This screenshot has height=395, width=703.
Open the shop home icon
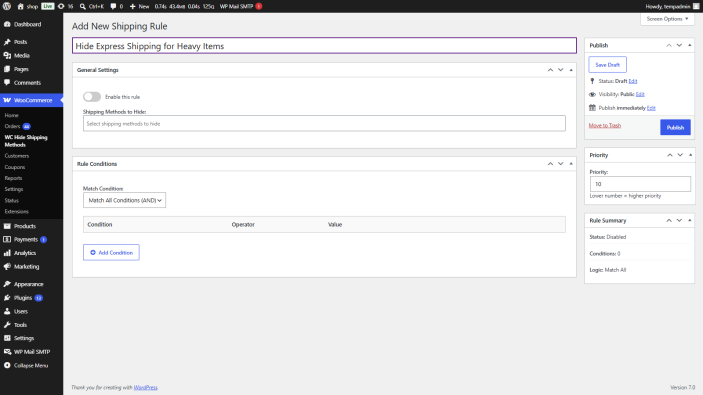pos(21,6)
